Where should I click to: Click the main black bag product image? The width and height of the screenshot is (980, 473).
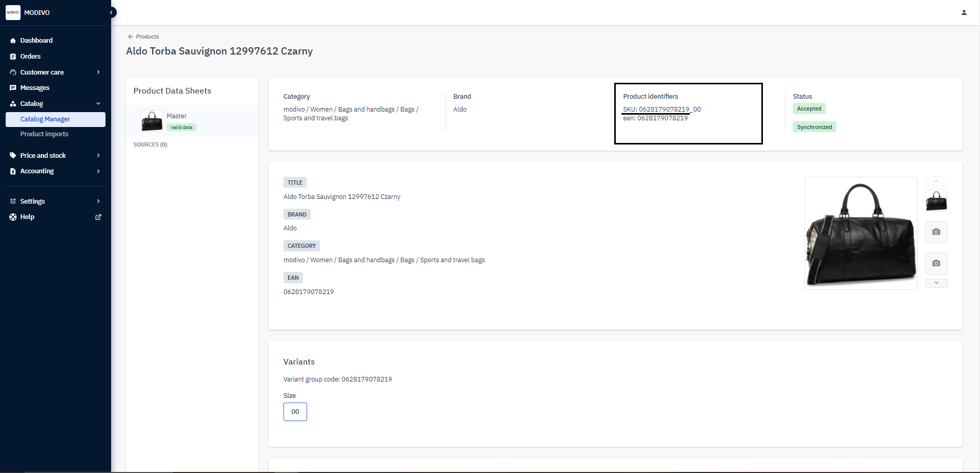pyautogui.click(x=861, y=233)
